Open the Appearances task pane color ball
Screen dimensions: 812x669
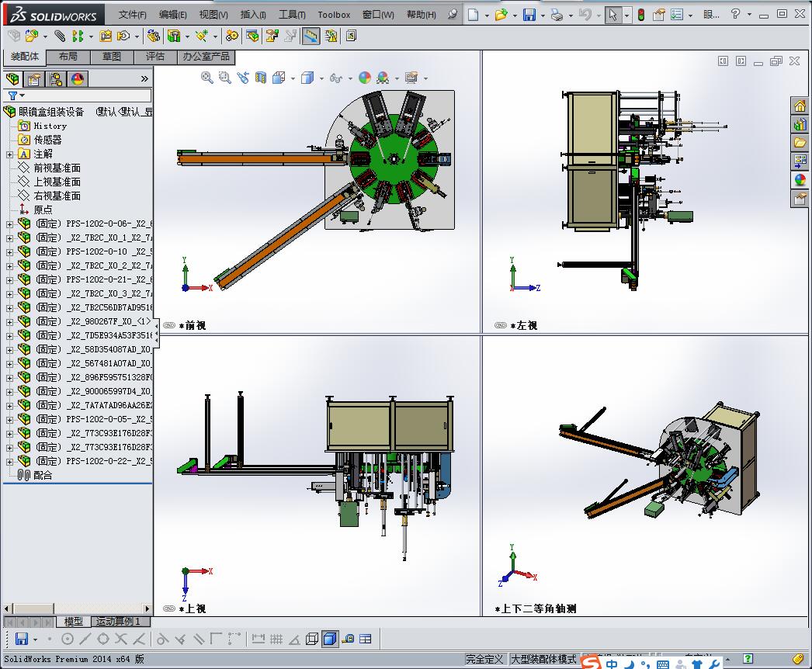coord(800,180)
